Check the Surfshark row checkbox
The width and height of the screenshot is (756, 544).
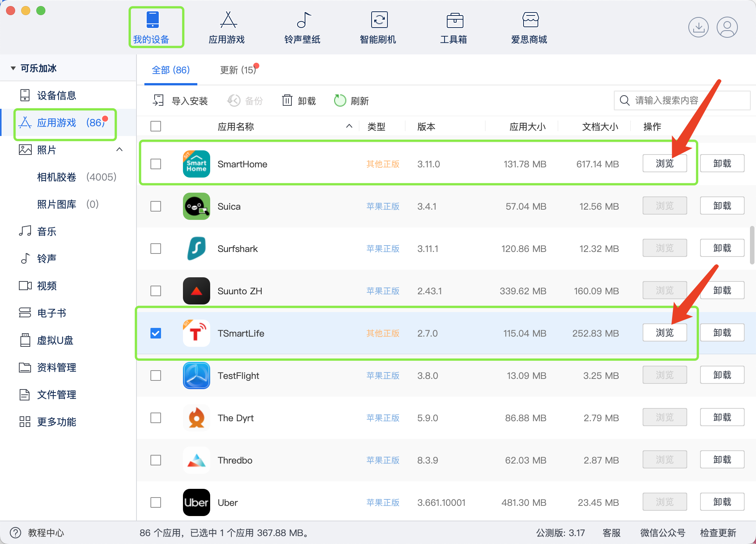point(156,249)
